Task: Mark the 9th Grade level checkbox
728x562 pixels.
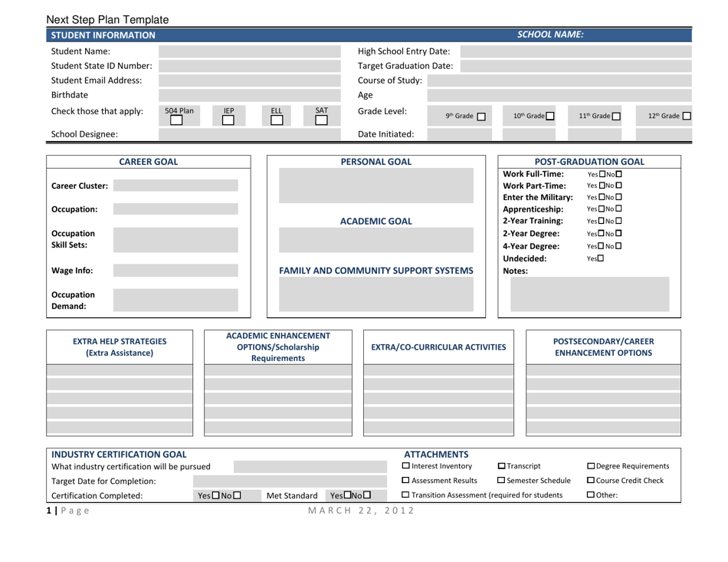Action: pos(484,114)
